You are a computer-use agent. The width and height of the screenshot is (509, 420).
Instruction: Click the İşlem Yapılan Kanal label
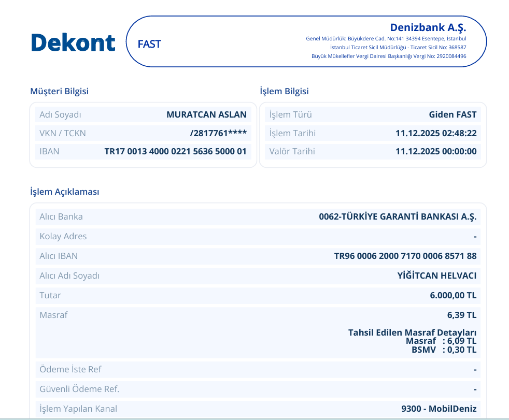point(78,409)
